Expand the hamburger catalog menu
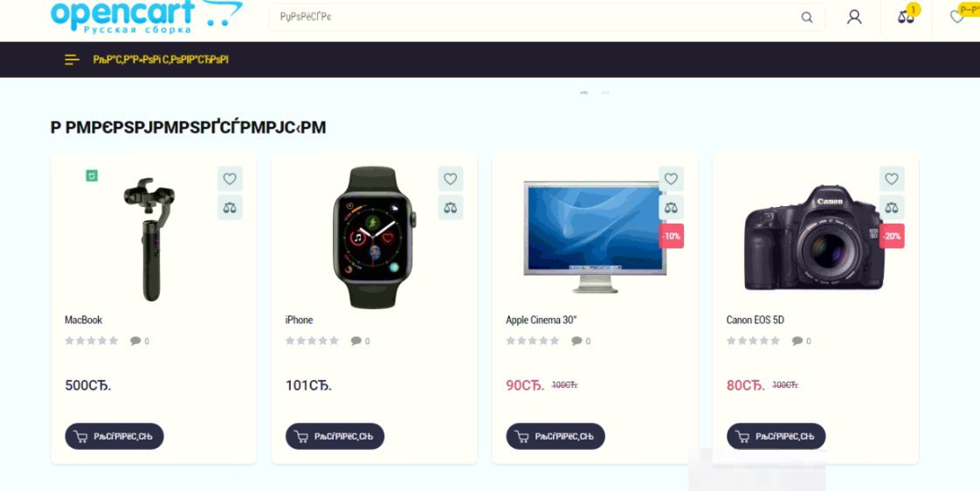The image size is (980, 491). click(72, 59)
